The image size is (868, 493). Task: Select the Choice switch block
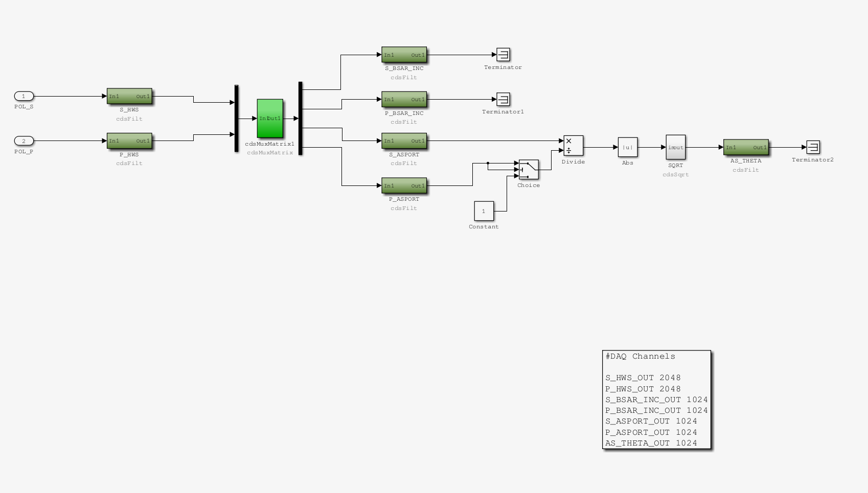point(529,170)
